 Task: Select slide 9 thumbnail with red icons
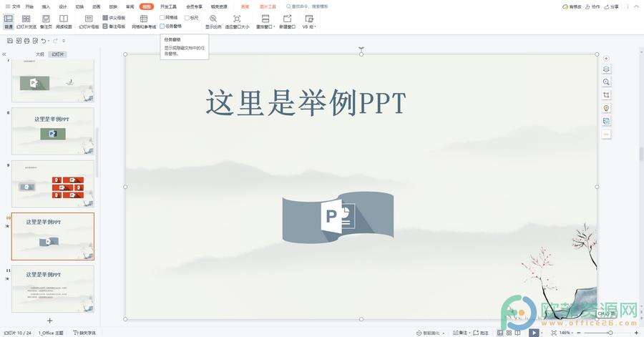coord(53,184)
